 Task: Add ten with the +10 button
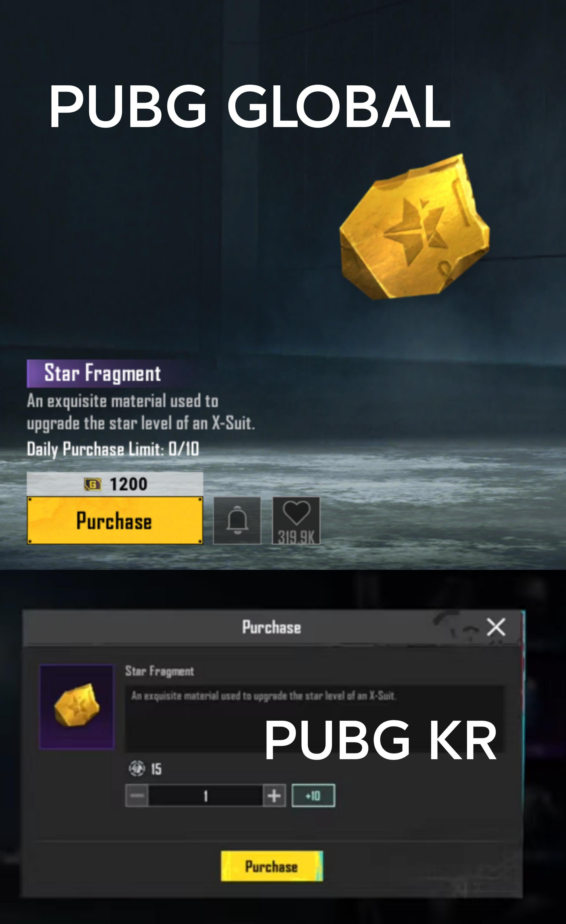coord(313,795)
